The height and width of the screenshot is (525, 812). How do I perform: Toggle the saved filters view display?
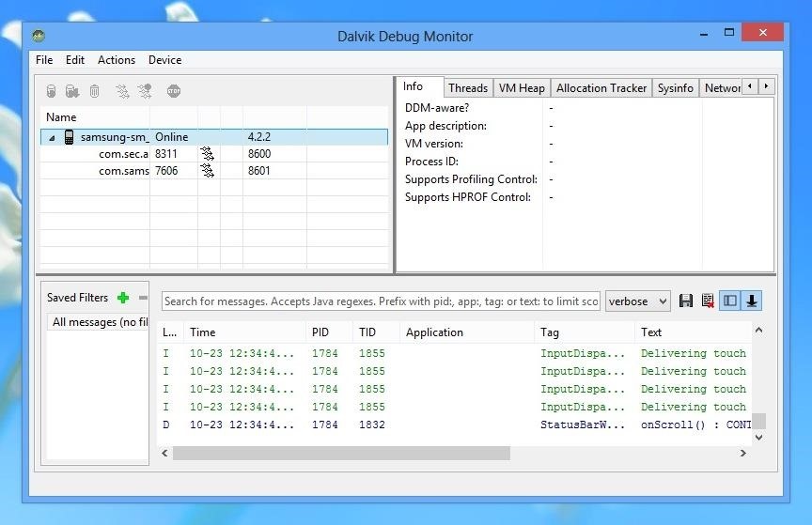(729, 301)
